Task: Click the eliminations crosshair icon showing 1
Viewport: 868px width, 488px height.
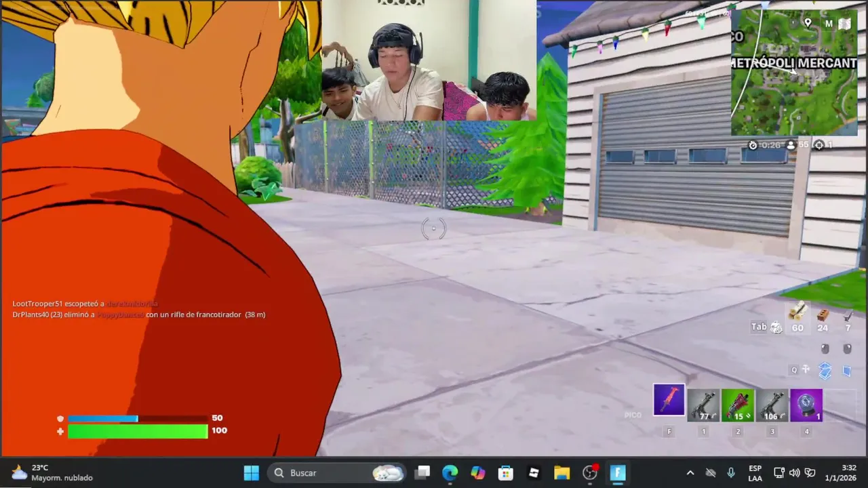Action: 818,145
